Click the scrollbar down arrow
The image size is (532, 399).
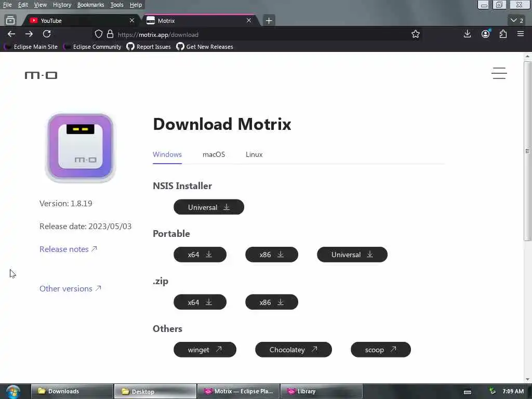(527, 379)
